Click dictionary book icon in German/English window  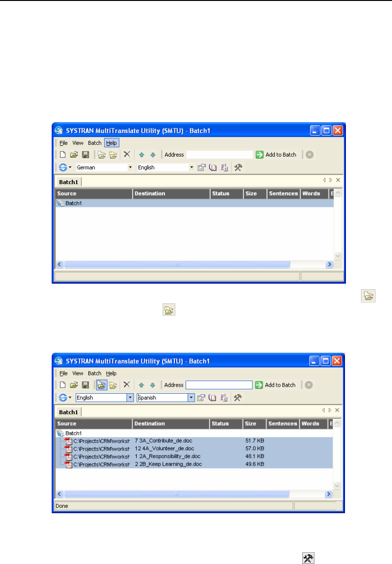pos(213,167)
